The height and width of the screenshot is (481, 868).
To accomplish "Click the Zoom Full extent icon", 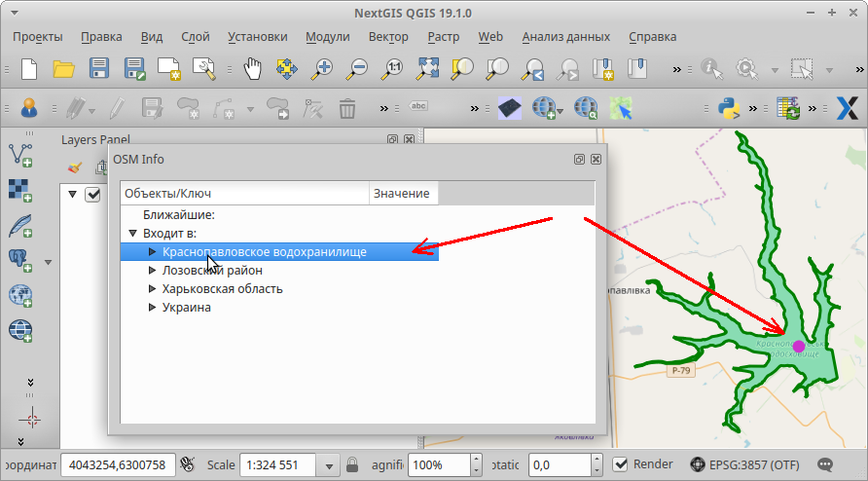I will (427, 69).
